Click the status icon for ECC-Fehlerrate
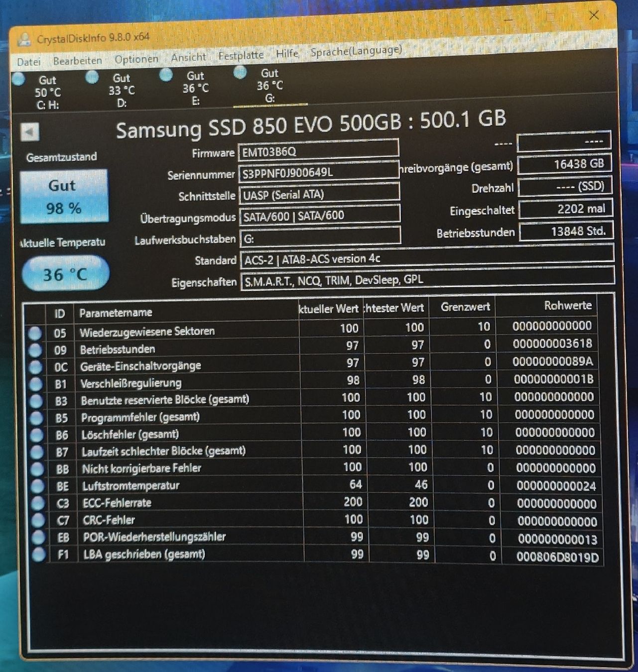Viewport: 638px width, 672px height. click(37, 503)
